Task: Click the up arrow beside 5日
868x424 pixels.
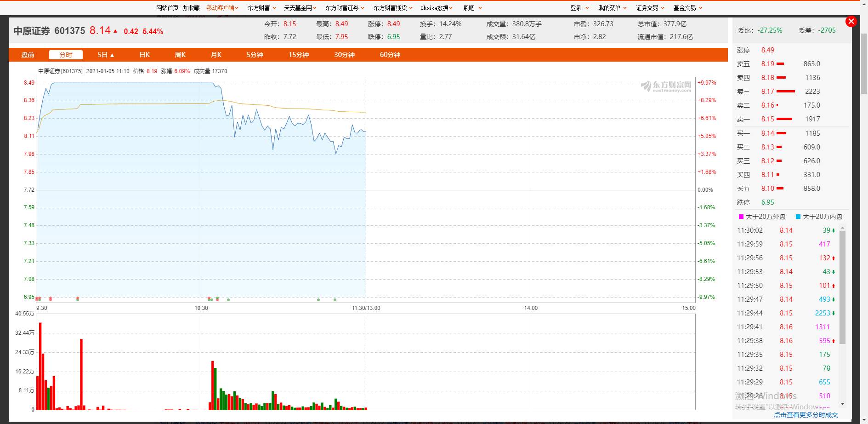Action: pos(112,55)
